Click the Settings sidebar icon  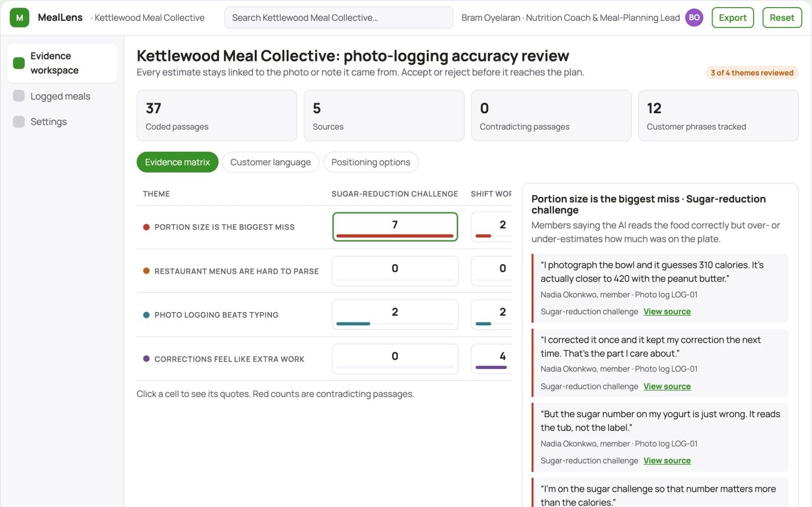click(19, 121)
